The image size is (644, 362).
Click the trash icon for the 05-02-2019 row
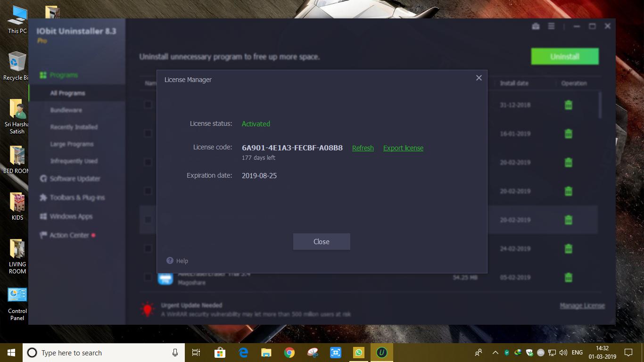click(x=569, y=277)
